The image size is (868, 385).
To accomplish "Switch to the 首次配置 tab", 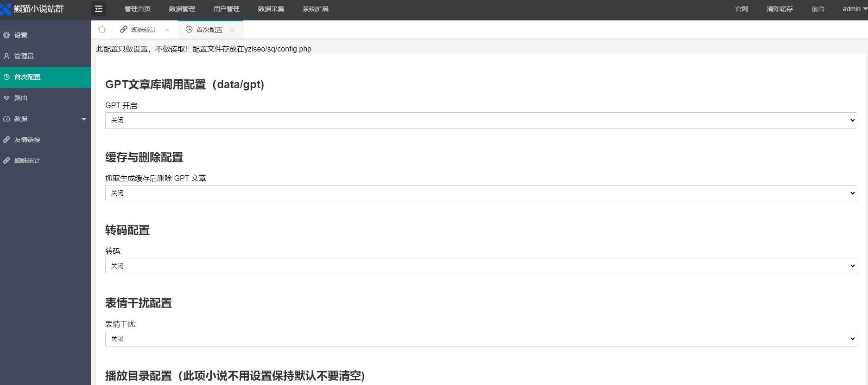I will click(210, 30).
